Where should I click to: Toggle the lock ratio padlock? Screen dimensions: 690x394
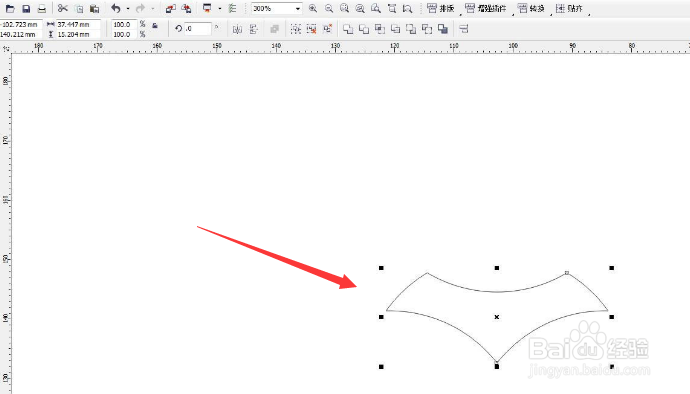155,26
